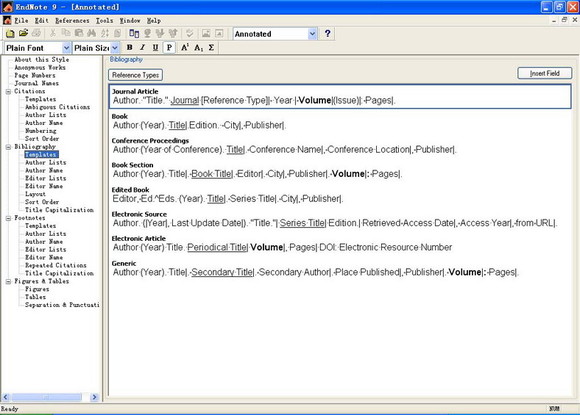Select highlighted Templates under Bibliography
Screen dimensions: 580x415
point(41,155)
